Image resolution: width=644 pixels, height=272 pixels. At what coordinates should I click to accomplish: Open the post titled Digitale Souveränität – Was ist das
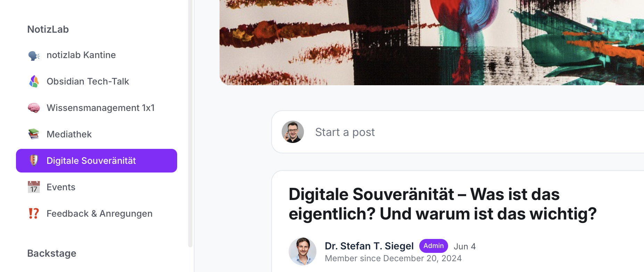(443, 204)
